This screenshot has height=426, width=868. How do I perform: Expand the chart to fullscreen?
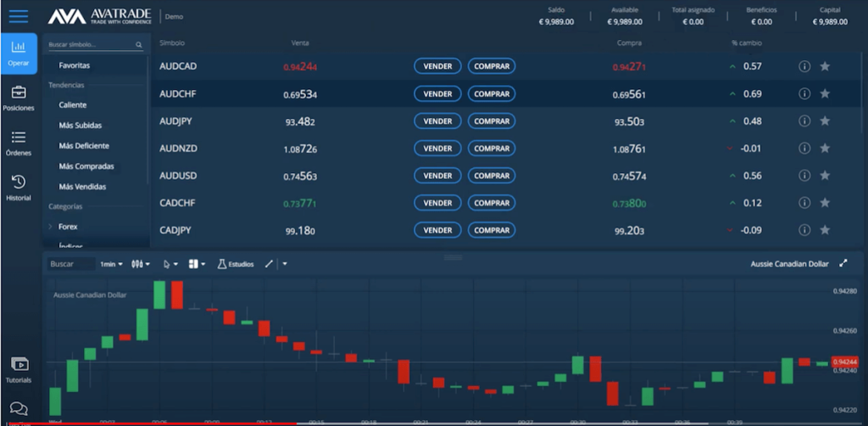843,264
